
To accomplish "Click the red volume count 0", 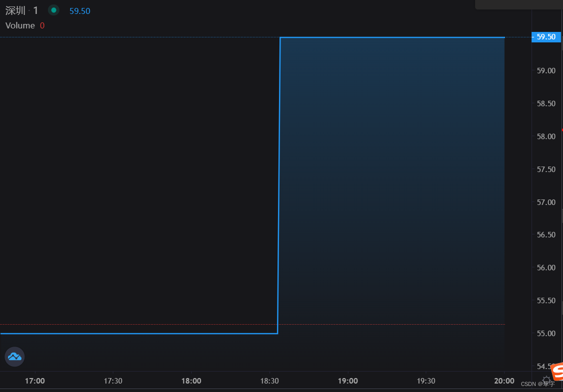I will point(42,25).
